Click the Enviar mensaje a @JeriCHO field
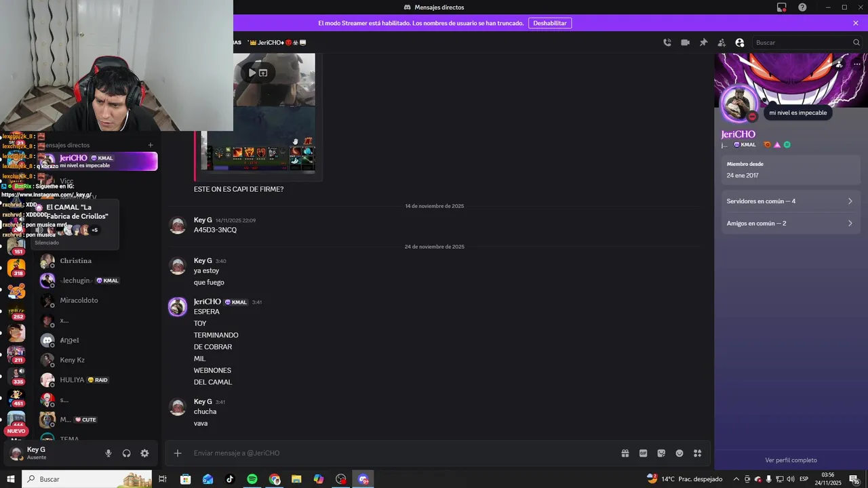Image resolution: width=868 pixels, height=488 pixels. point(400,453)
